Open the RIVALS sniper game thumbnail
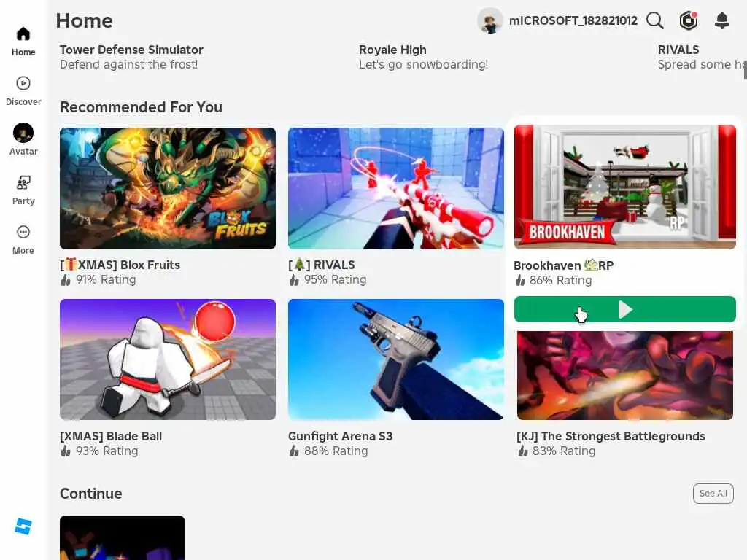Viewport: 747px width, 560px height. pos(396,188)
